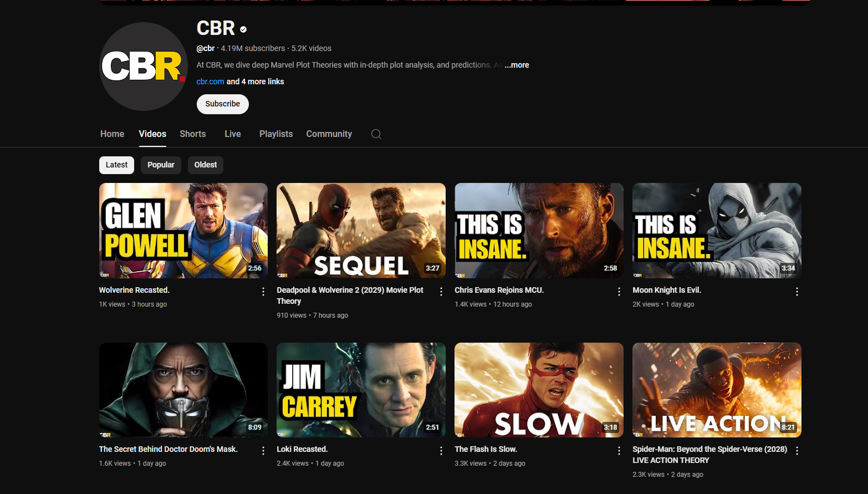Go to the Live tab
This screenshot has width=868, height=494.
[x=233, y=134]
